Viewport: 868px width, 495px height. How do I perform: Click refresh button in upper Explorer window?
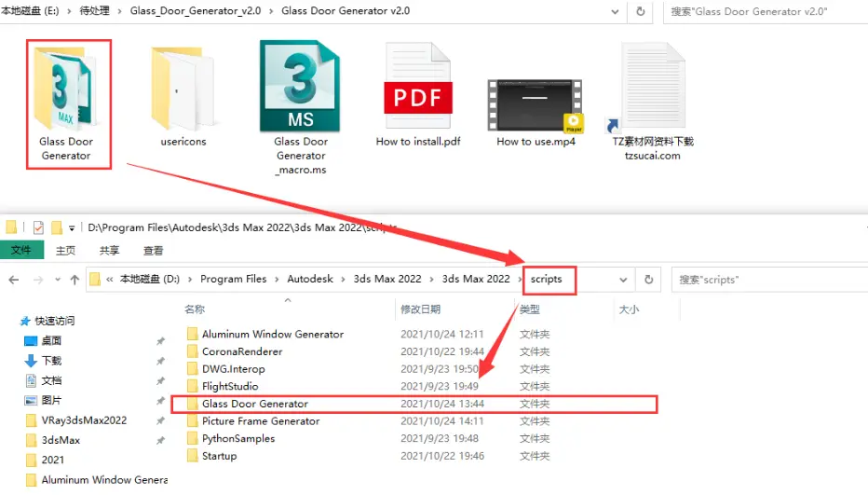641,11
